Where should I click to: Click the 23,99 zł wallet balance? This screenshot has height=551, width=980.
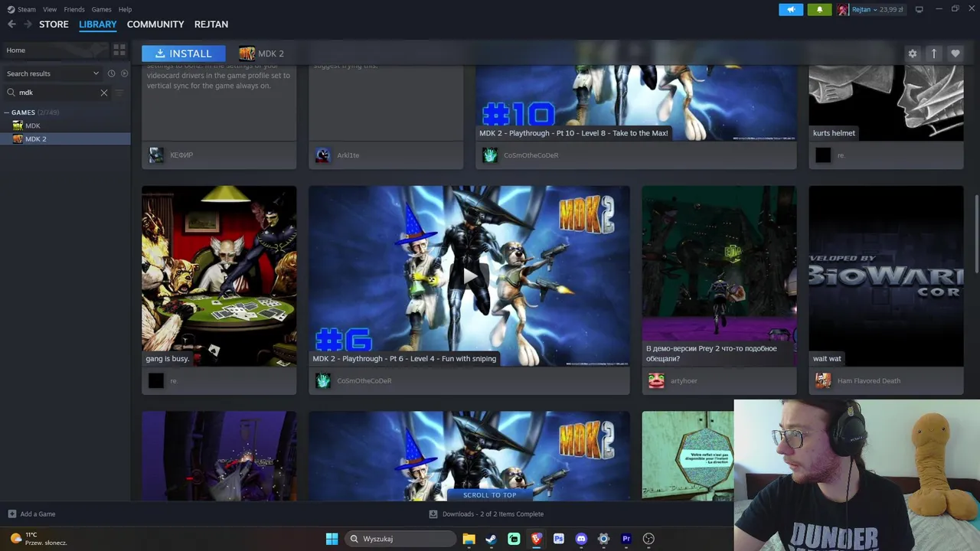tap(891, 10)
